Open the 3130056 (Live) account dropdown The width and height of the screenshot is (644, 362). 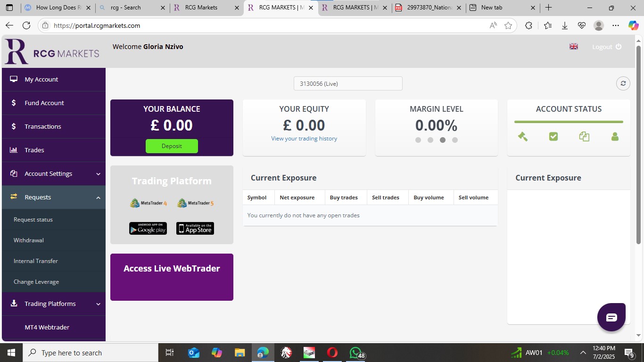(348, 83)
